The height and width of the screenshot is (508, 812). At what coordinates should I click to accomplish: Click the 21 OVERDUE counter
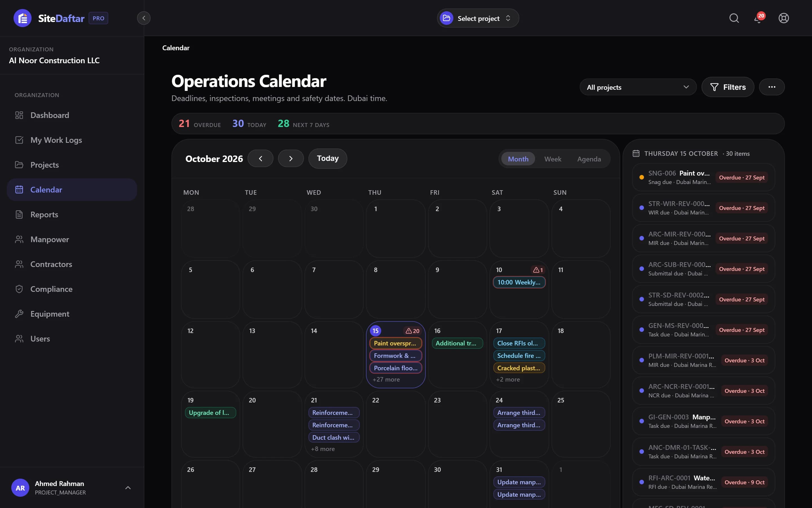(200, 124)
